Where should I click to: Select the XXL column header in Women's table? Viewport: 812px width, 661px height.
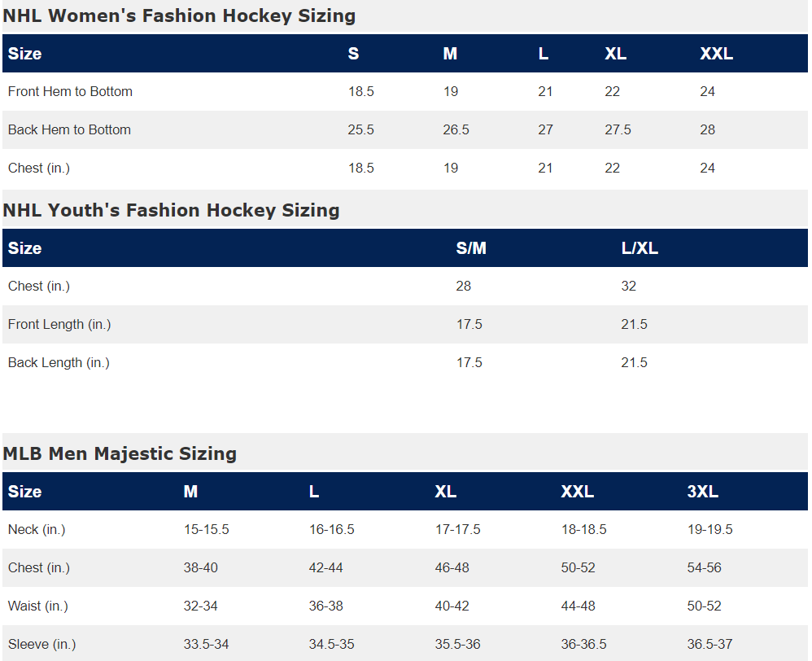716,54
